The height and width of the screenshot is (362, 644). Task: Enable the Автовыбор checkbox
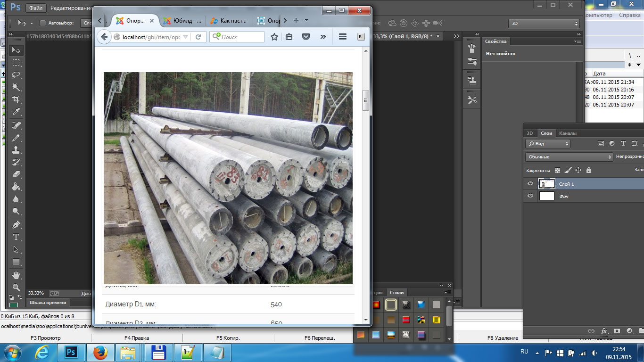(x=43, y=23)
